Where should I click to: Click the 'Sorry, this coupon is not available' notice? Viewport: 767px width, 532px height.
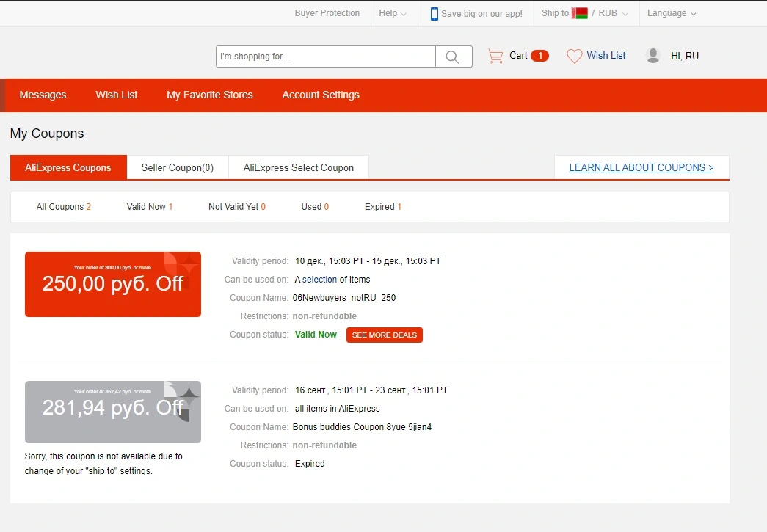coord(103,464)
